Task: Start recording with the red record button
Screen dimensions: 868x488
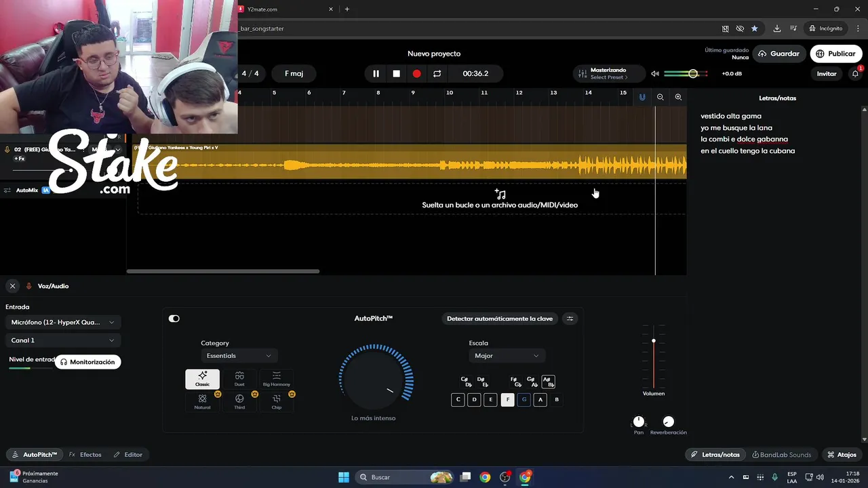Action: [416, 73]
